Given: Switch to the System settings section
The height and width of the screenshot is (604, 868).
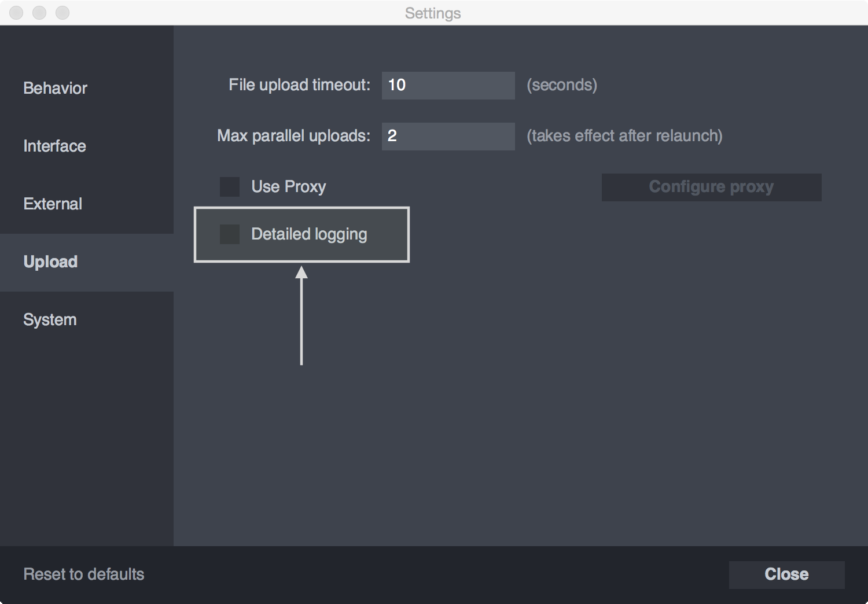Looking at the screenshot, I should [x=50, y=319].
